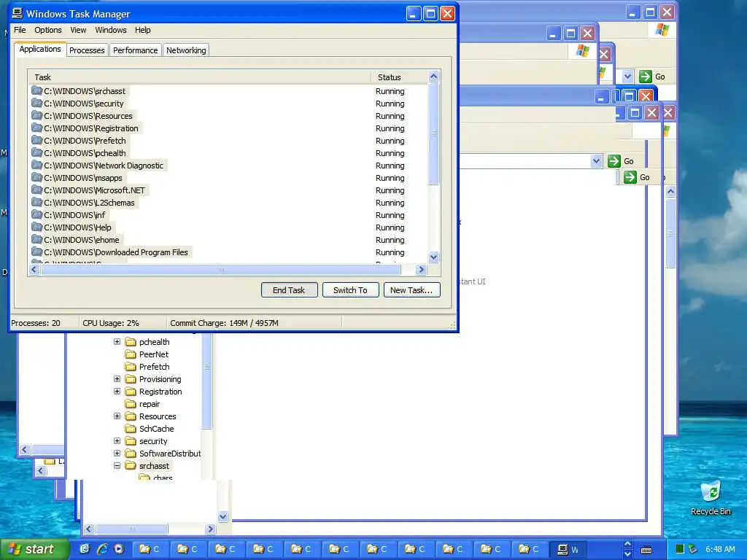Select the C:\WINDOWS\Microsoft.NET task row
The width and height of the screenshot is (747, 560).
click(228, 190)
